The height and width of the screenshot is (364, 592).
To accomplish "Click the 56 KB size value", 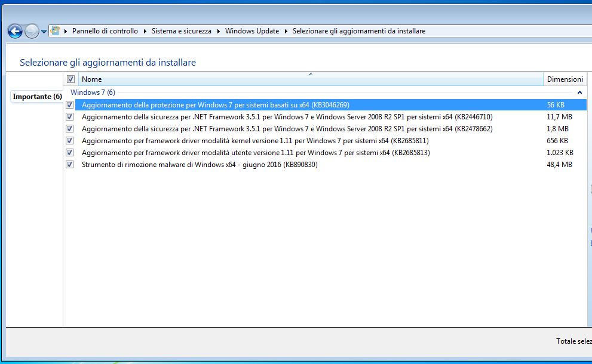I will 556,105.
